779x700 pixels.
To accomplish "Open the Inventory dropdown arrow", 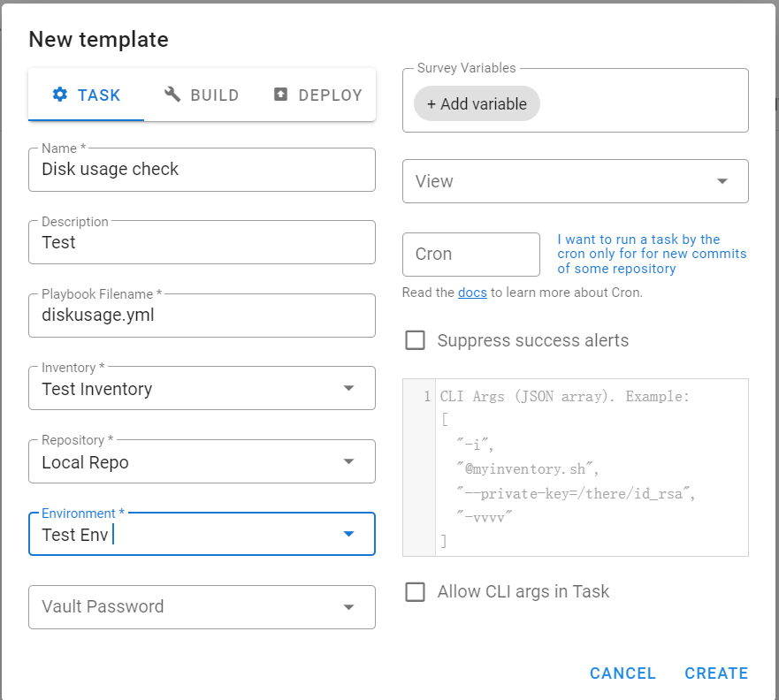I will pyautogui.click(x=348, y=389).
